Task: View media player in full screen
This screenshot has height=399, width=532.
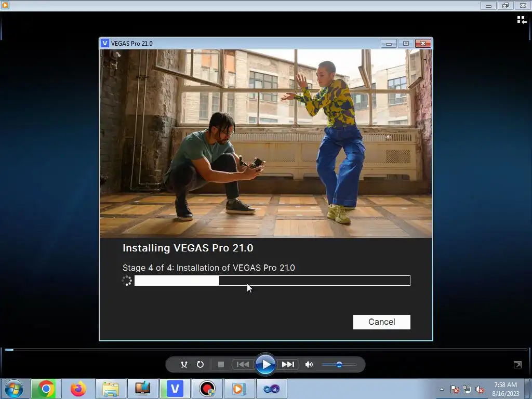Action: coord(517,365)
